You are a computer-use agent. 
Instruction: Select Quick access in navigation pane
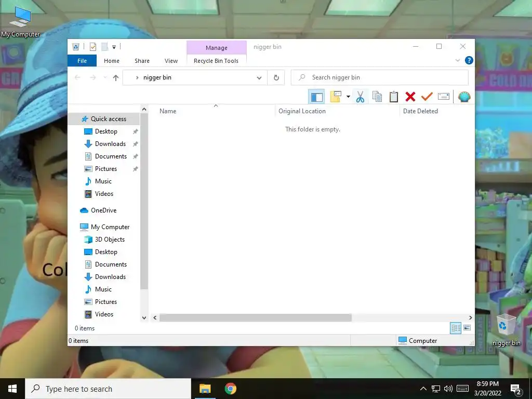click(104, 119)
